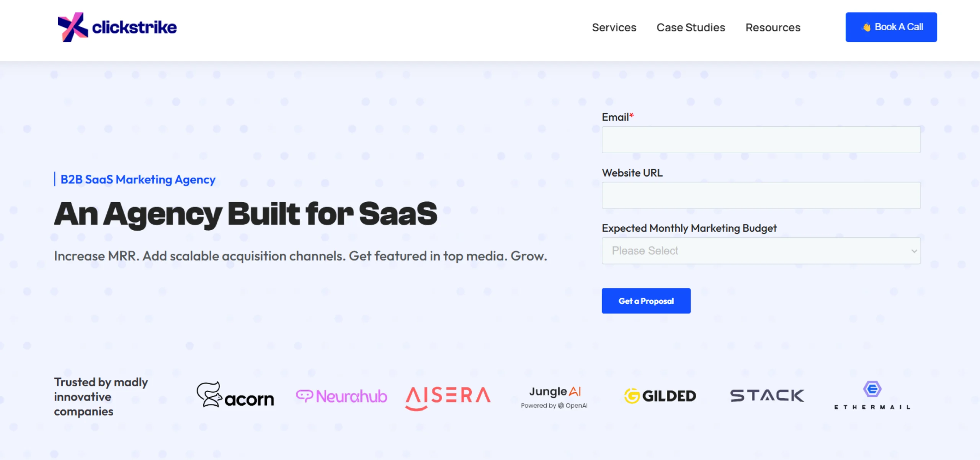The height and width of the screenshot is (460, 980).
Task: Click the clickstrike wordmark text
Action: tap(134, 27)
